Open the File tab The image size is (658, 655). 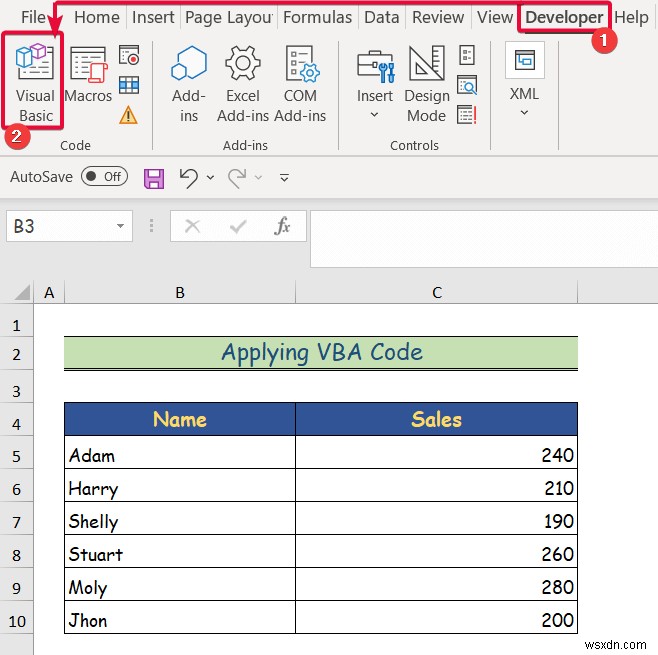pyautogui.click(x=34, y=17)
